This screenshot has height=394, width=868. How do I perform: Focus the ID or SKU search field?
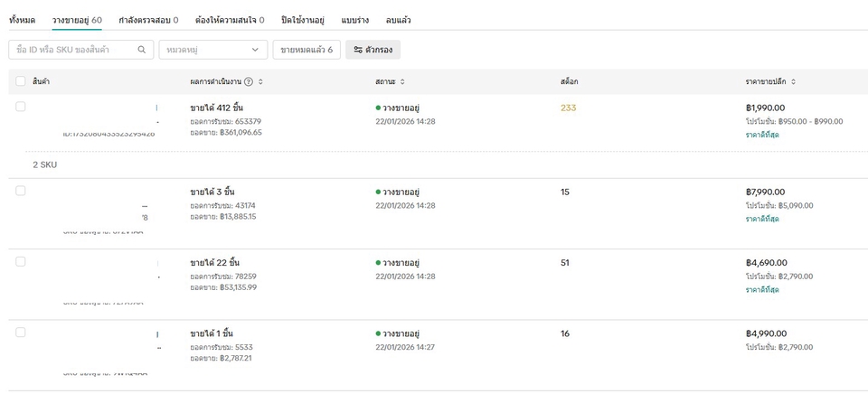pos(74,50)
